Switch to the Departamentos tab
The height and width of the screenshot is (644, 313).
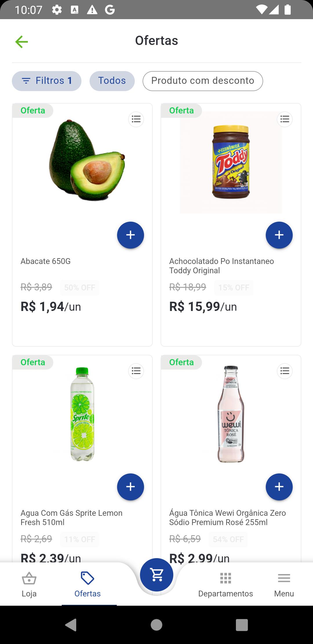225,584
